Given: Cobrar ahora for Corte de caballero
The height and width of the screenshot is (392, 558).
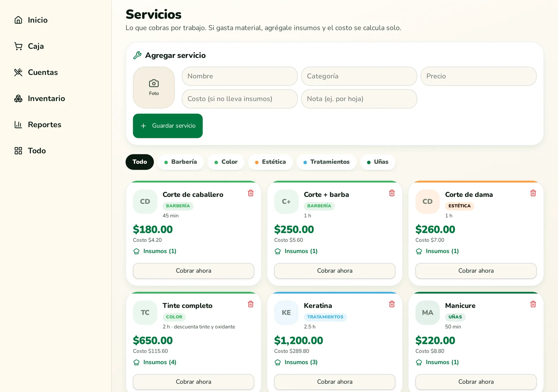Looking at the screenshot, I should click(194, 271).
